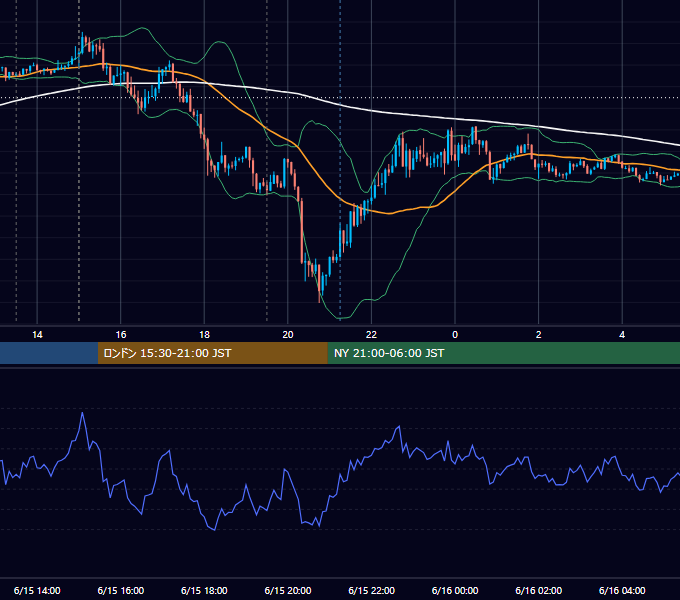The height and width of the screenshot is (600, 680).
Task: Click the 6/15 22:00 date label
Action: point(372,590)
